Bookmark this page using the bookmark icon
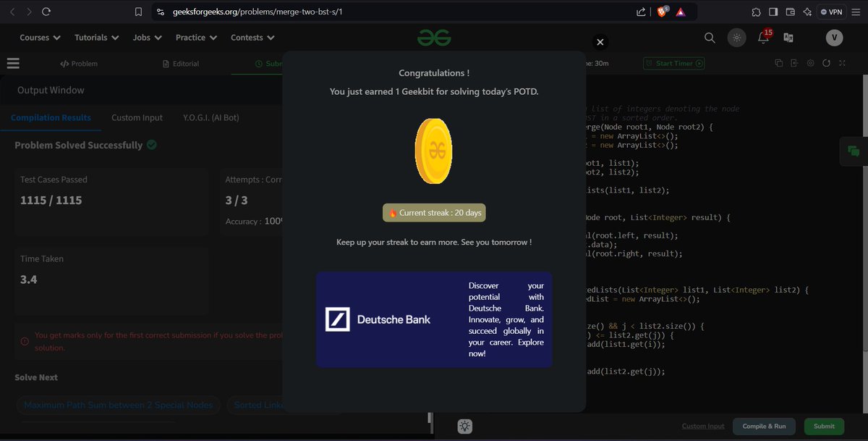This screenshot has height=441, width=868. click(x=139, y=12)
